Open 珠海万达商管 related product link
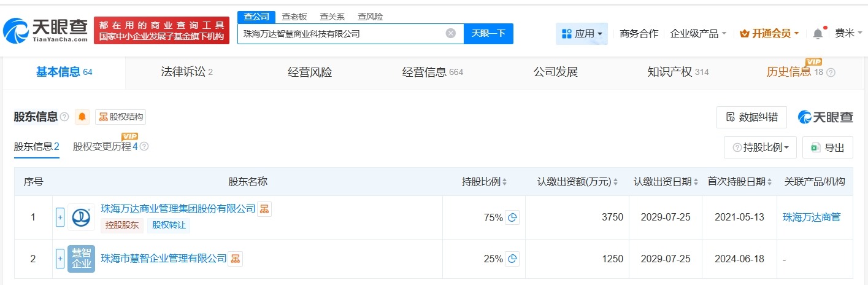Viewport: 868px width, 285px height. tap(812, 217)
